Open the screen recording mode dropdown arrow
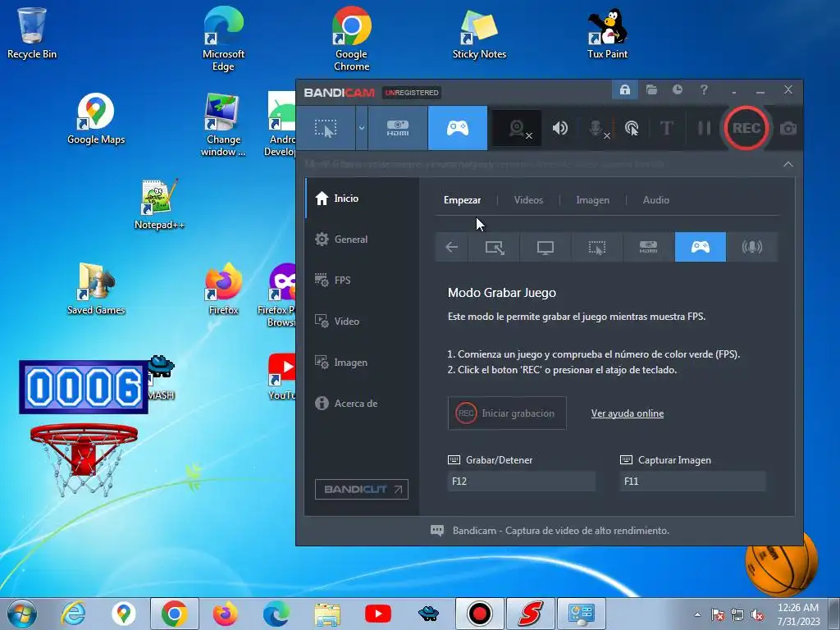Screen dimensions: 840x630 362,128
